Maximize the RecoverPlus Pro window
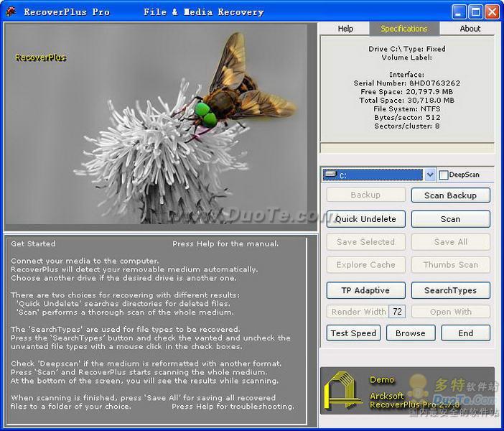504x431 pixels. tap(476, 12)
